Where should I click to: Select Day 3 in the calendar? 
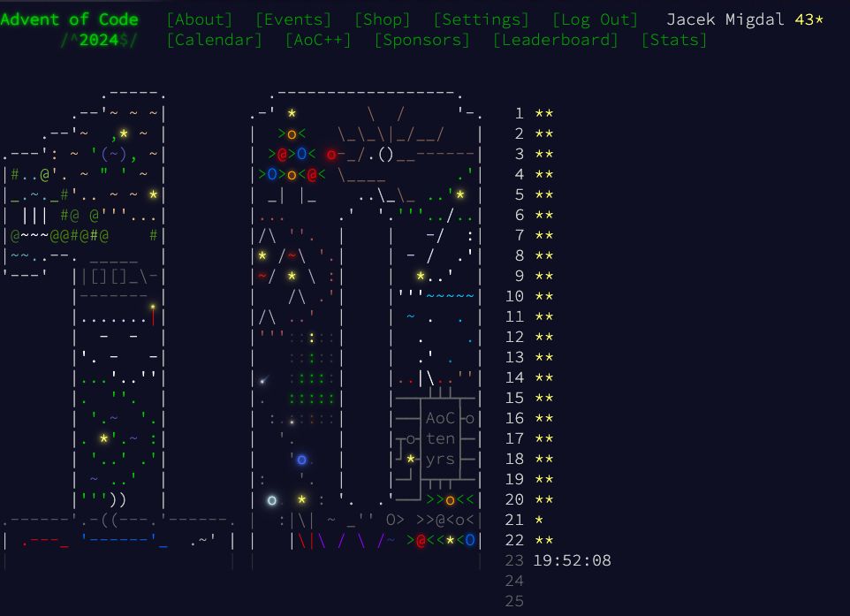pos(534,154)
